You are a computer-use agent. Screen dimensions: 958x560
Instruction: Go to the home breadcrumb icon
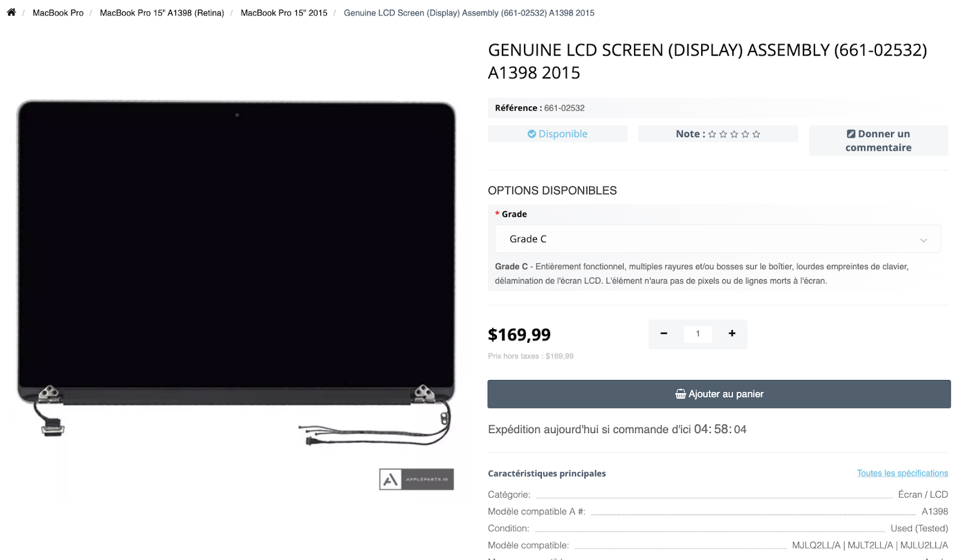tap(11, 12)
